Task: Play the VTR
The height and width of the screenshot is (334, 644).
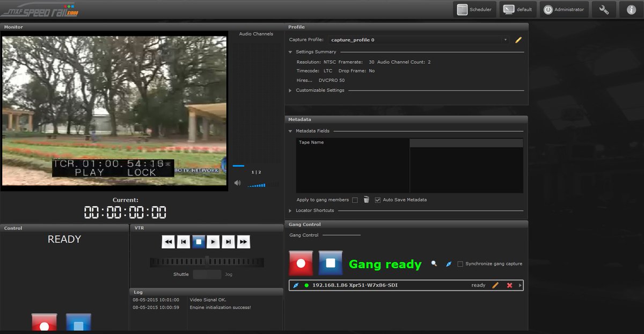Action: 214,242
